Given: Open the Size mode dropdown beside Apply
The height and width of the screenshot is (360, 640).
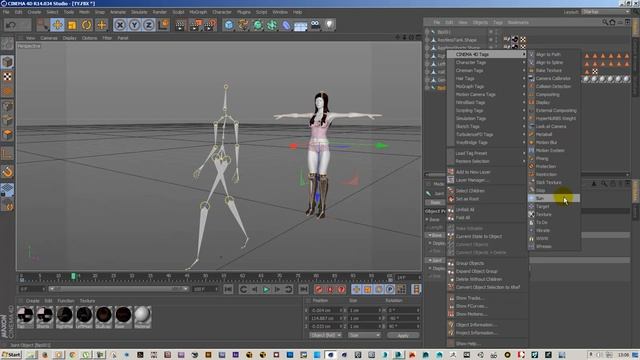Looking at the screenshot, I should click(364, 335).
